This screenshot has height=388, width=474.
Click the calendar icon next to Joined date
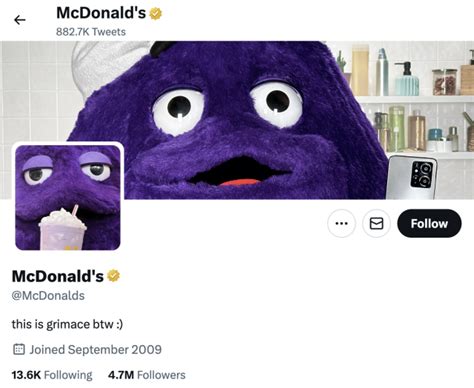[19, 349]
